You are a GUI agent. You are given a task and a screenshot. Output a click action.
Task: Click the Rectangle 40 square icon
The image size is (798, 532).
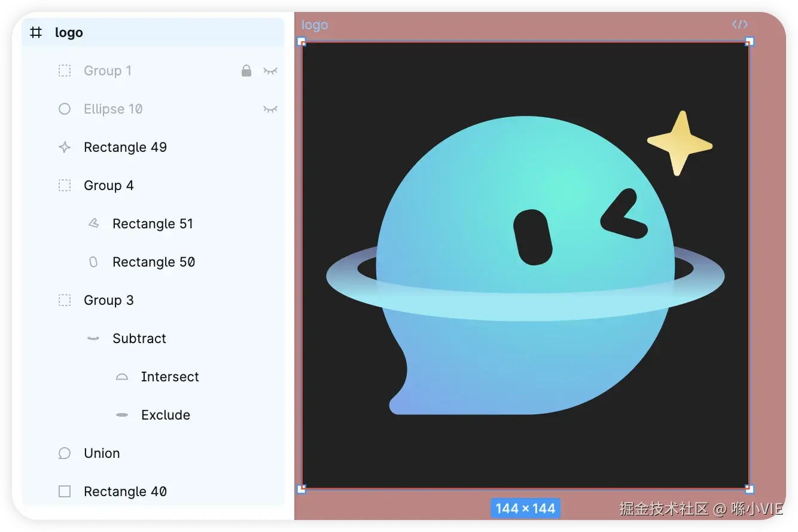tap(65, 491)
